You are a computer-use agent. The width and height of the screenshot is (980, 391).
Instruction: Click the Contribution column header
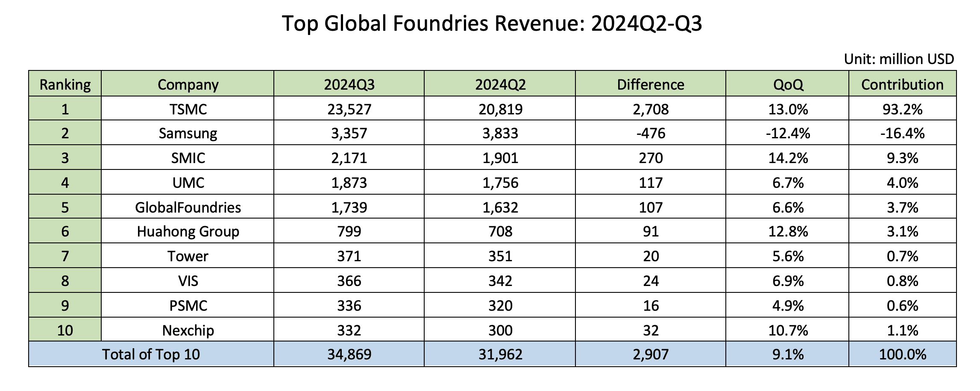pyautogui.click(x=902, y=84)
